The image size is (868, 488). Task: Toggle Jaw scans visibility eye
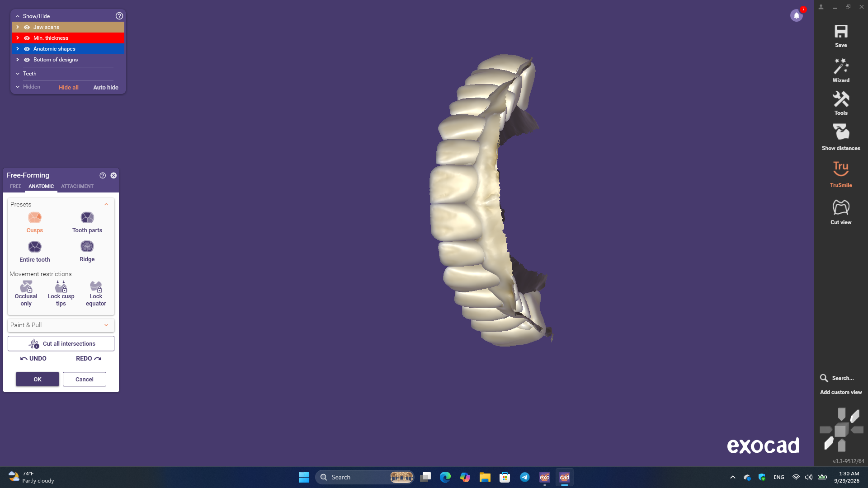27,27
